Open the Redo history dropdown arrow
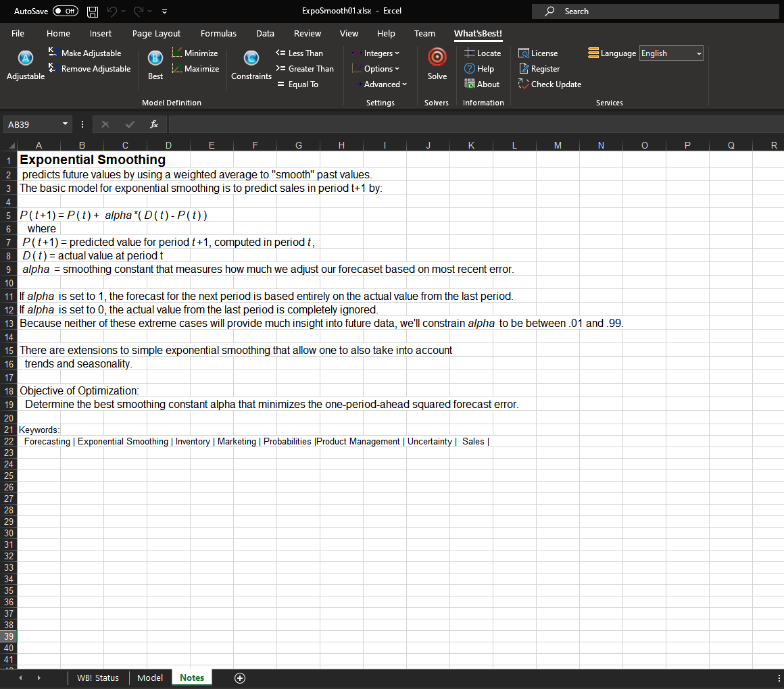784x689 pixels. [x=149, y=11]
